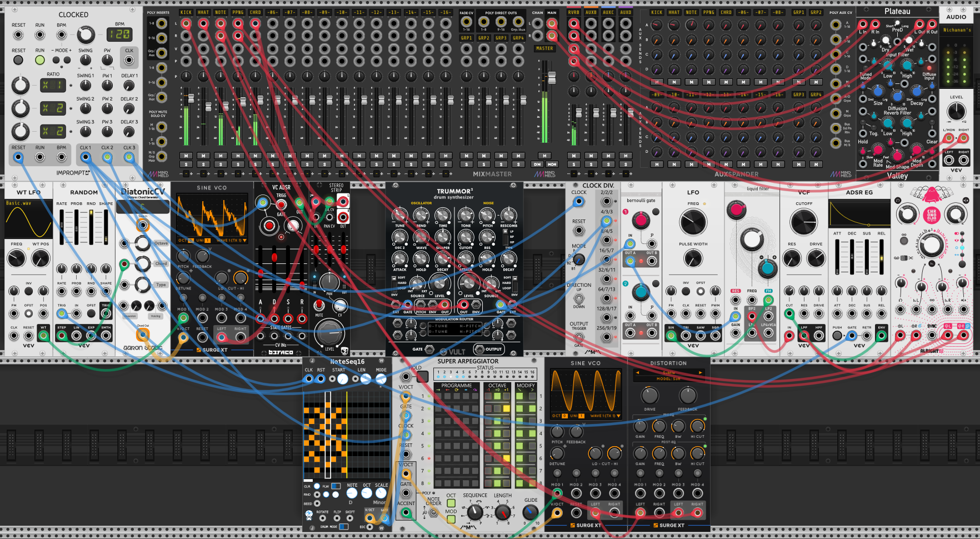Open WAVE dropdown on upper Sine VCO

coord(231,241)
